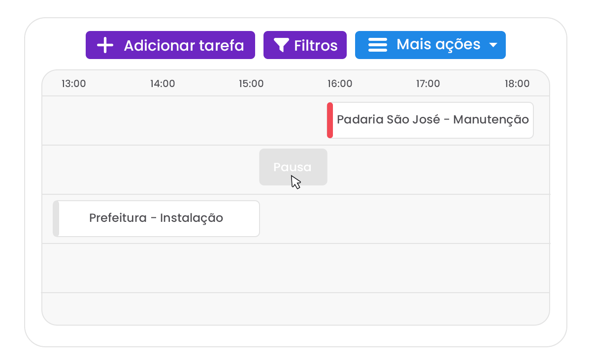Click the empty fifth timeline row
This screenshot has height=364, width=591.
[295, 308]
